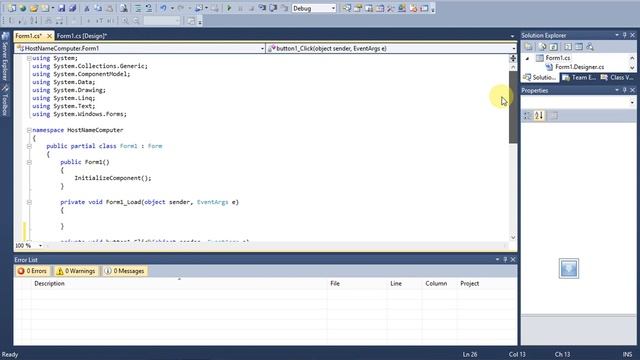640x360 pixels.
Task: Click the editor scroll down arrow
Action: (x=513, y=237)
